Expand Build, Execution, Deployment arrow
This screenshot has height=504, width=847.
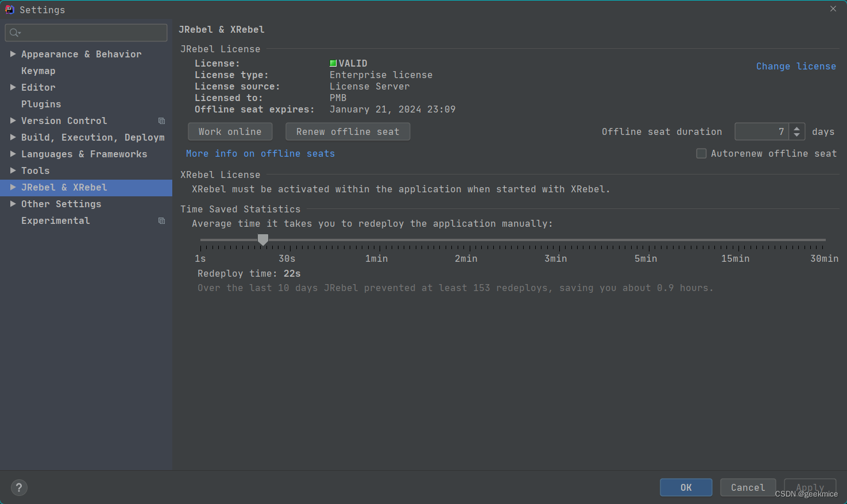click(x=13, y=137)
